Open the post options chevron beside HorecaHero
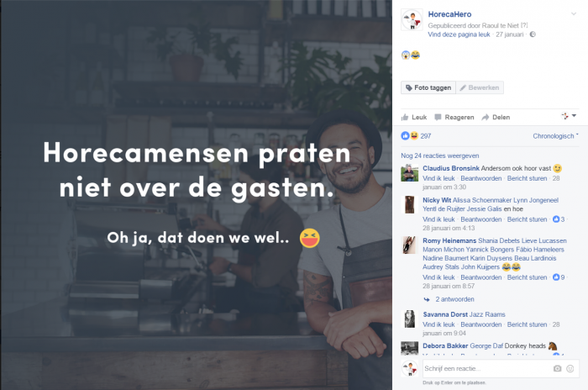 click(x=574, y=14)
